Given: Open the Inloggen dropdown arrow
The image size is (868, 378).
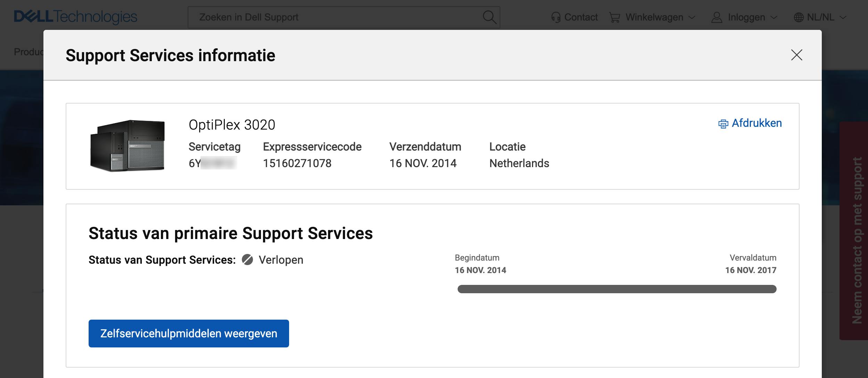Looking at the screenshot, I should [x=774, y=17].
